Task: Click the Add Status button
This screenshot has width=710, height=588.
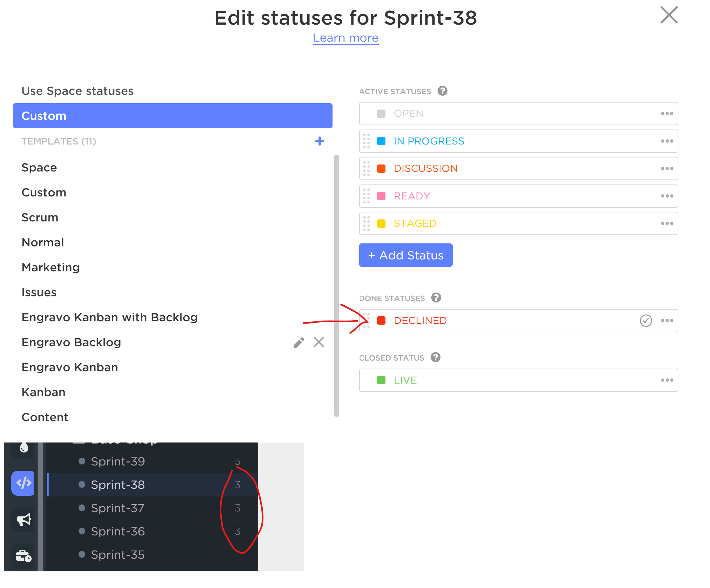Action: [406, 255]
